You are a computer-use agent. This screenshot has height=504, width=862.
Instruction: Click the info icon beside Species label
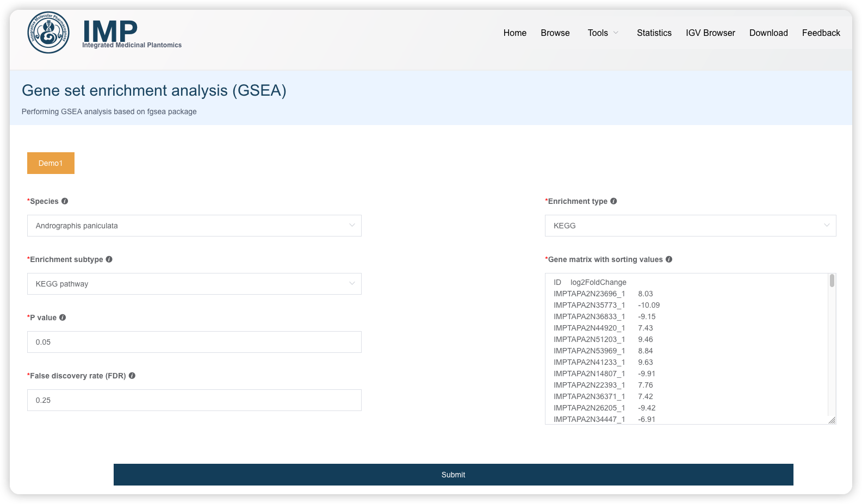coord(65,201)
